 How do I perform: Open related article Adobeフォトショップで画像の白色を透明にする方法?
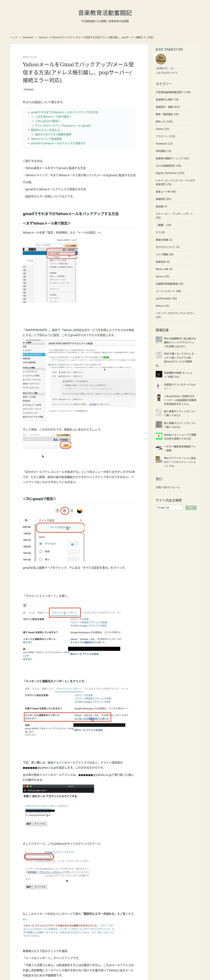180,437
